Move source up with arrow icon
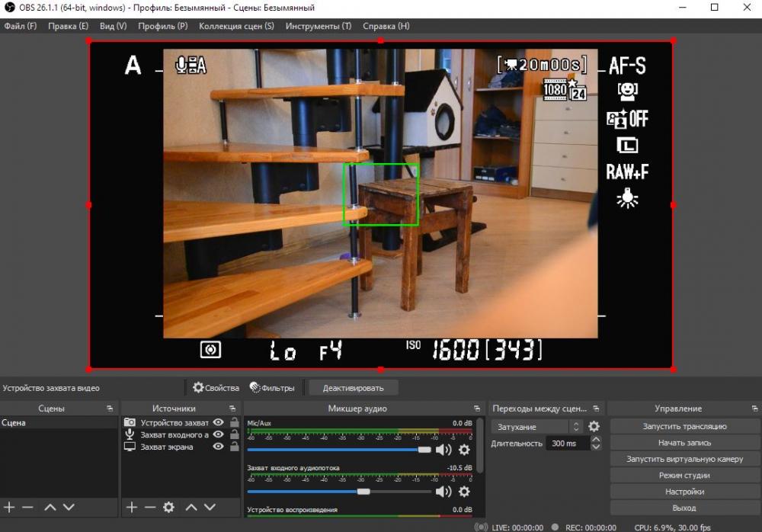The height and width of the screenshot is (532, 762). [x=191, y=507]
